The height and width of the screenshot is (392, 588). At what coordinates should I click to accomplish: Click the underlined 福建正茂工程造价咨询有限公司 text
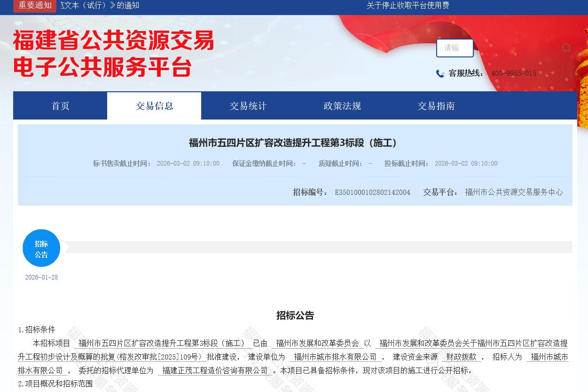pyautogui.click(x=215, y=370)
